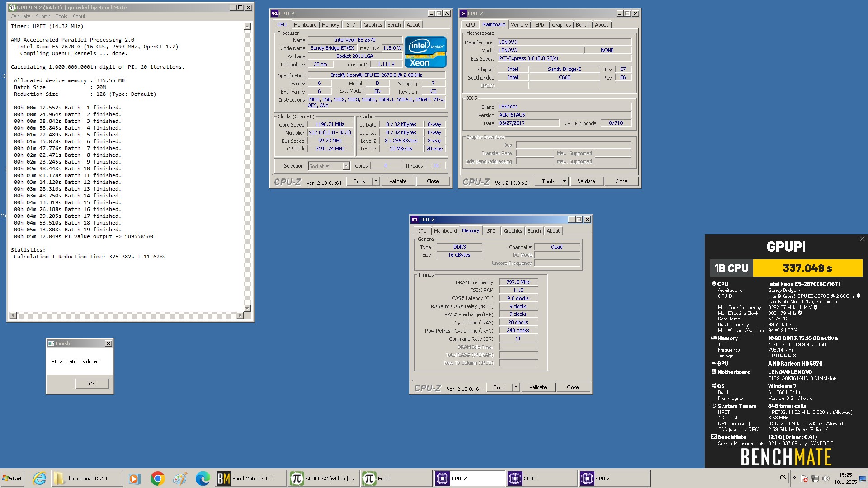
Task: Click the BIOS Version A0KT61AUS field
Action: point(564,115)
